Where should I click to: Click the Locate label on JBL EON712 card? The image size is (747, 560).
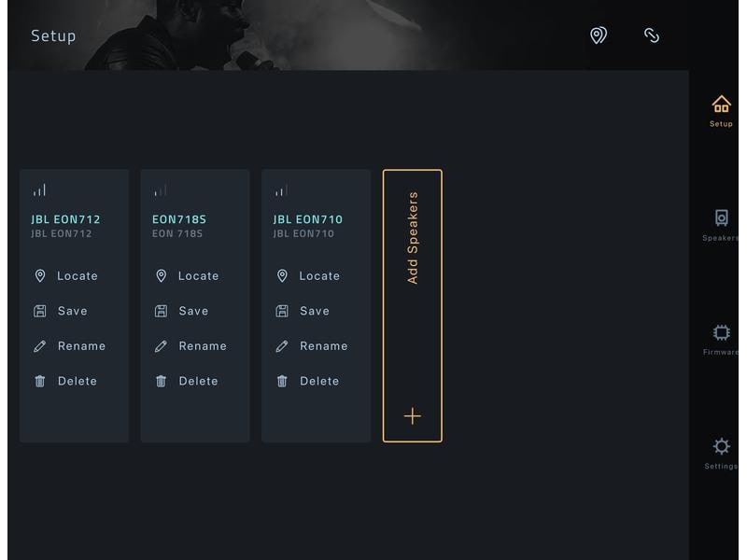78,275
